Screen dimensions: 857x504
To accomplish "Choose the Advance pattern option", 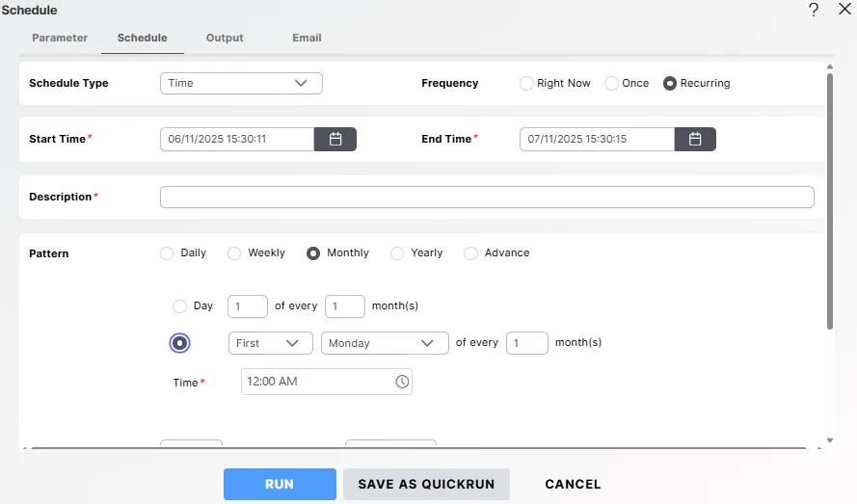I will click(x=470, y=253).
